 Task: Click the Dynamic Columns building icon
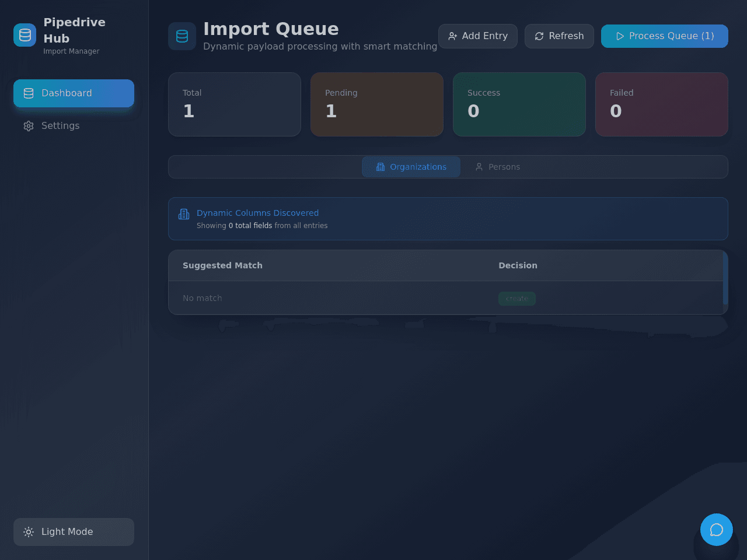pos(184,214)
